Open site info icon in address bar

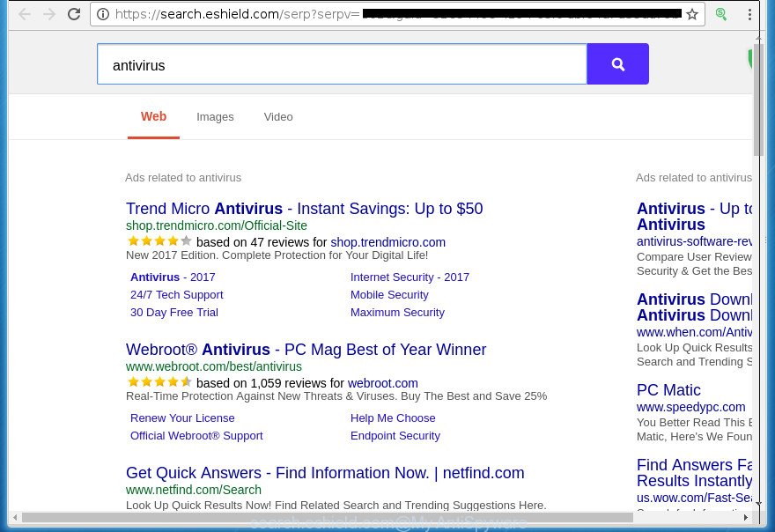103,14
